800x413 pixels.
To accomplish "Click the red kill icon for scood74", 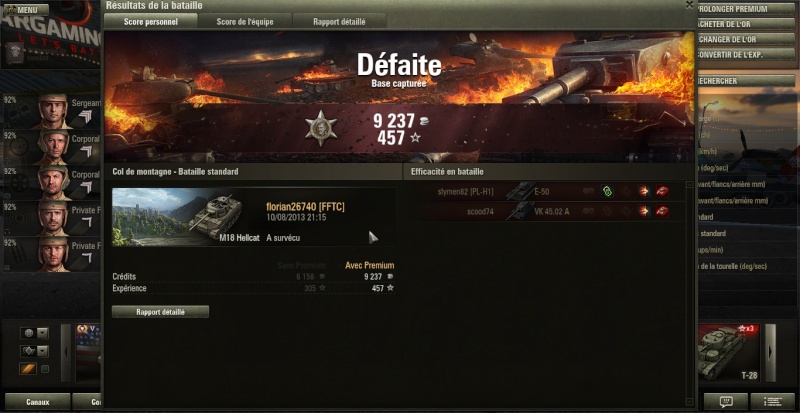I will tap(662, 211).
